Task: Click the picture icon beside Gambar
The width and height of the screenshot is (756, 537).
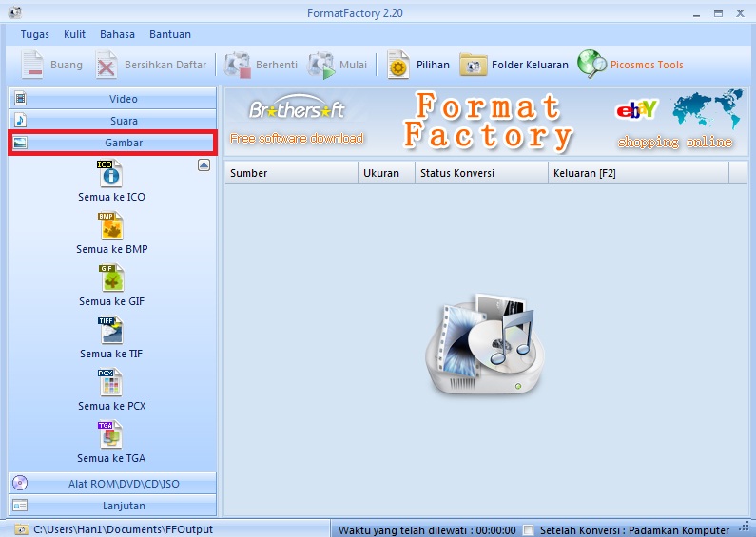Action: [20, 143]
